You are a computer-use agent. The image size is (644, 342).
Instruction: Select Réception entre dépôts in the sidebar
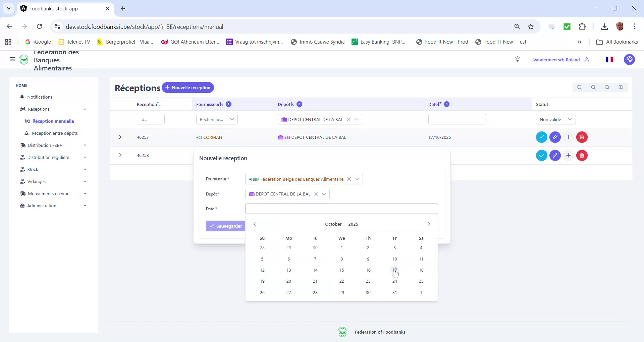click(x=54, y=133)
